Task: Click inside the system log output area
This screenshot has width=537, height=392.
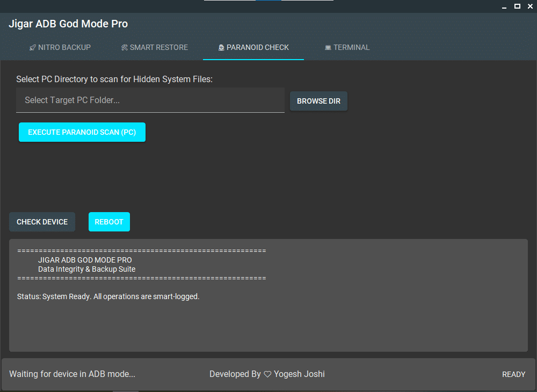Action: coord(267,322)
